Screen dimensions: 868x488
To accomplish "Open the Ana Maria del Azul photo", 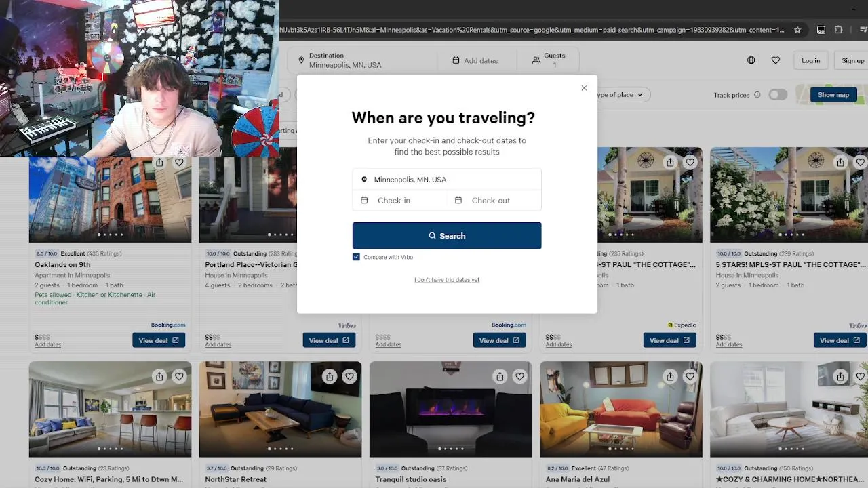I will (620, 409).
